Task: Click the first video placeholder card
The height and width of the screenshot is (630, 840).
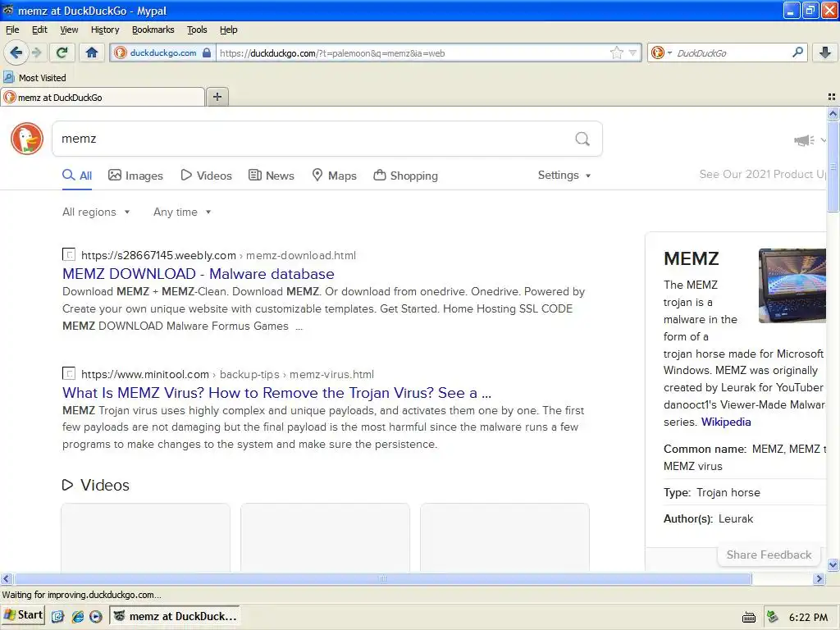Action: [146, 537]
